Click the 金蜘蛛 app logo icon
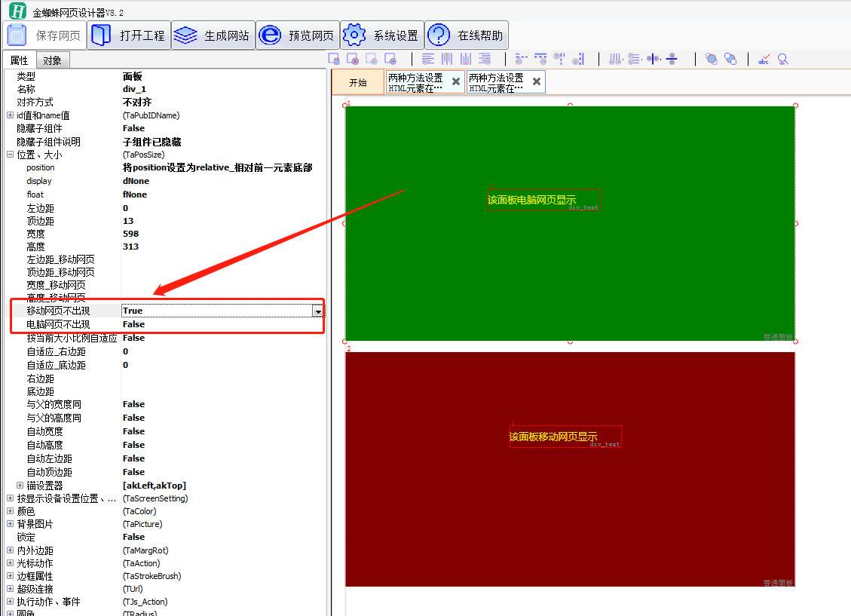The width and height of the screenshot is (851, 616). [17, 11]
